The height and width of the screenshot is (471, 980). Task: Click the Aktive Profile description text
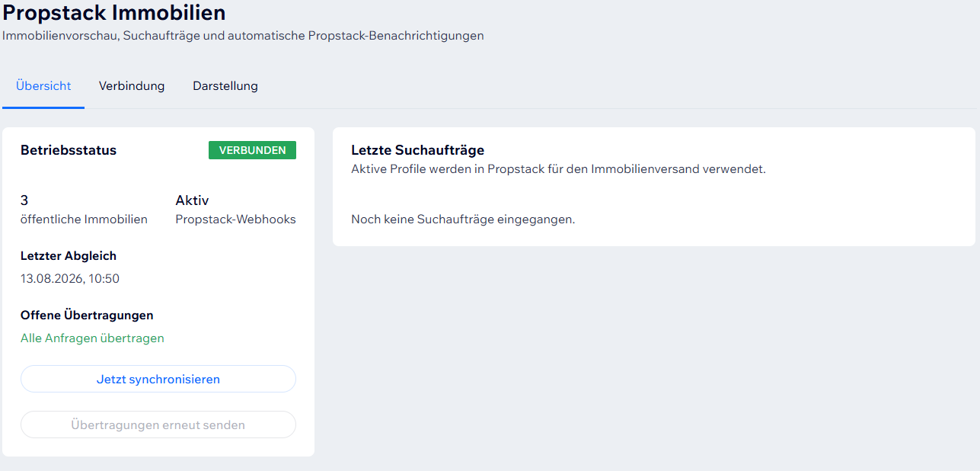click(x=558, y=169)
